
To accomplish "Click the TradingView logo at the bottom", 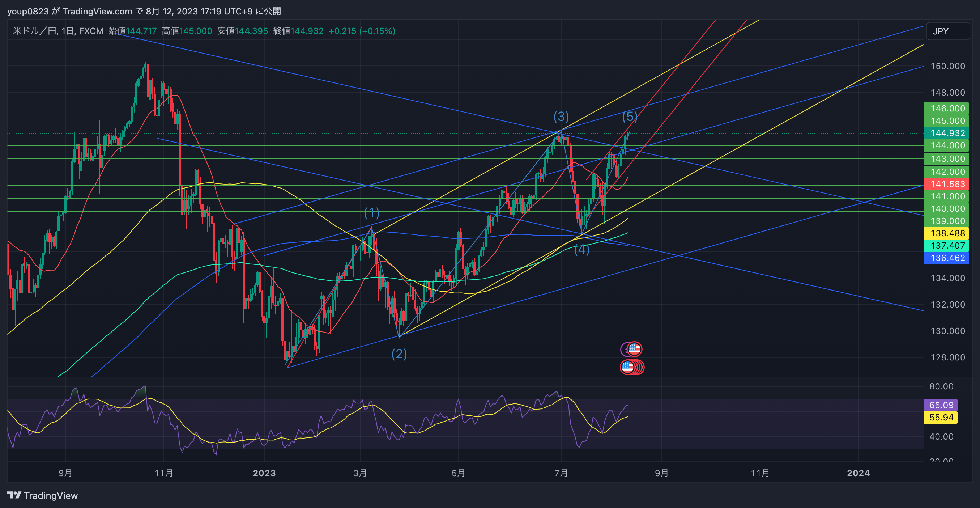I will point(42,495).
